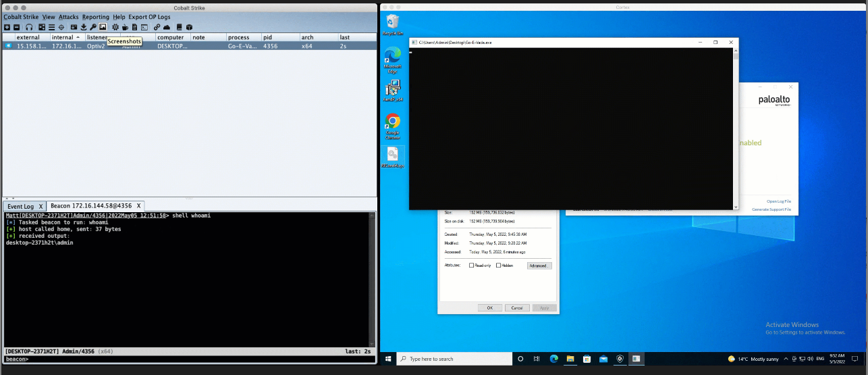Open the Reporting menu
The image size is (868, 375).
pos(96,17)
